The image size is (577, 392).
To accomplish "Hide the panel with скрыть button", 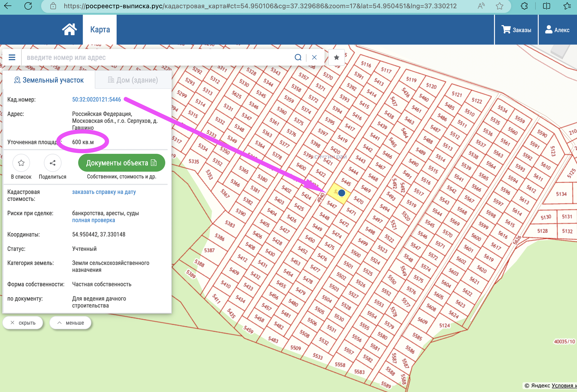I will [x=23, y=323].
